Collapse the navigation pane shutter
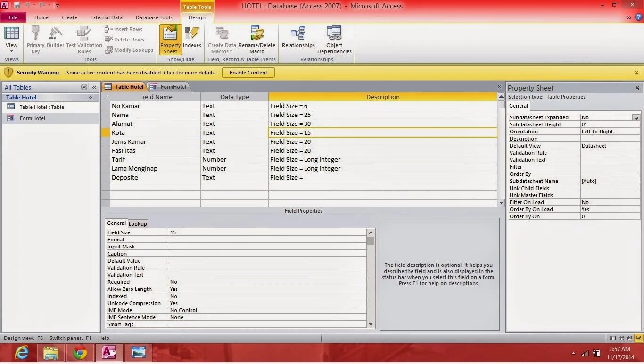This screenshot has width=644, height=364. click(x=94, y=87)
